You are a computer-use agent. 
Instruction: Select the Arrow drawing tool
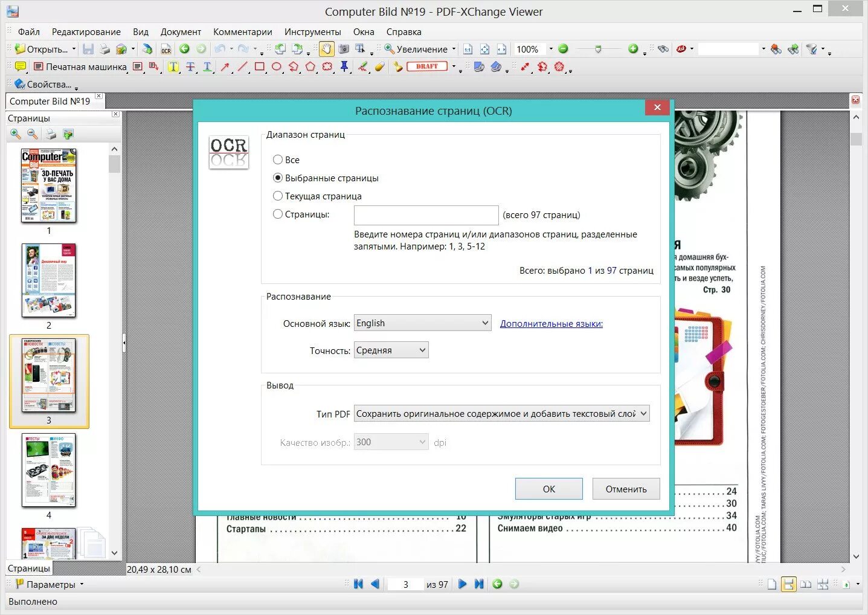click(x=225, y=66)
